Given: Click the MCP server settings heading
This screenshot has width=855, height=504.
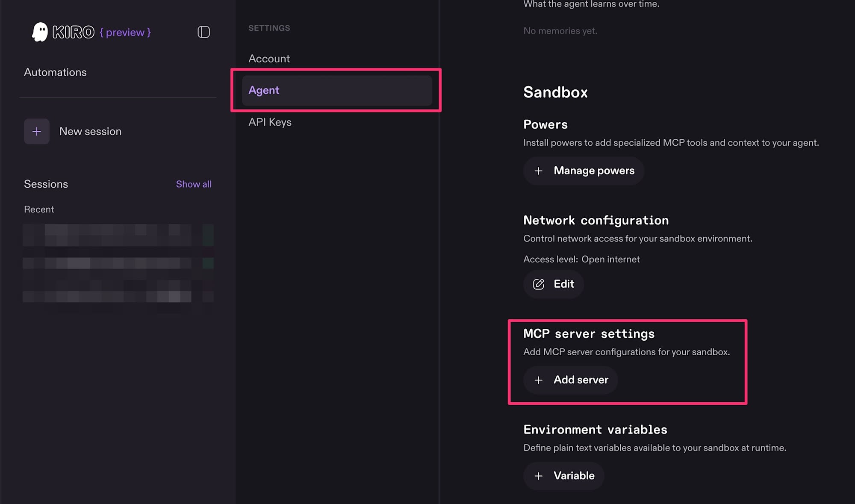Looking at the screenshot, I should (x=589, y=334).
